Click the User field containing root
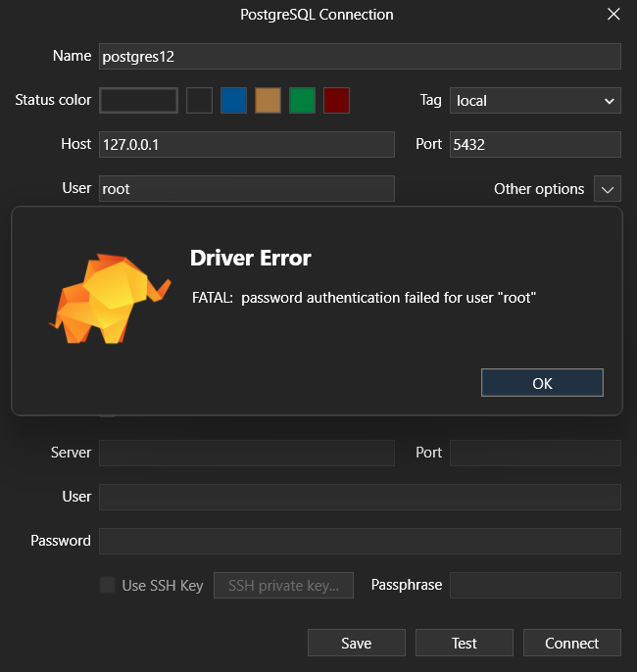Screen dimensions: 637x672 coord(247,188)
